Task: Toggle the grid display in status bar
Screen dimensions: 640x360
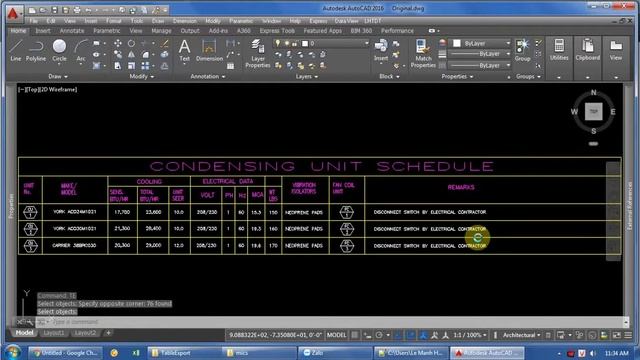Action: coord(355,335)
